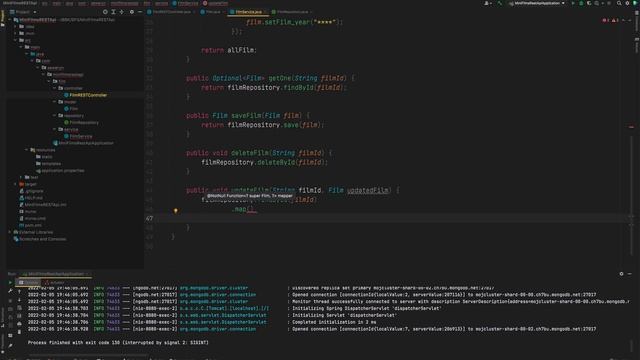This screenshot has width=640, height=360.
Task: Open Search Everywhere magnifier icon
Action: [619, 3]
